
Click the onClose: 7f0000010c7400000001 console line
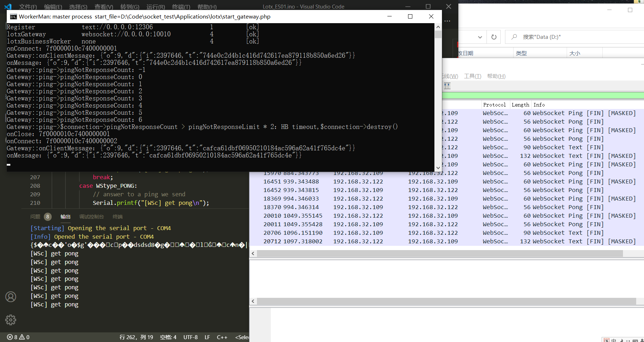58,134
